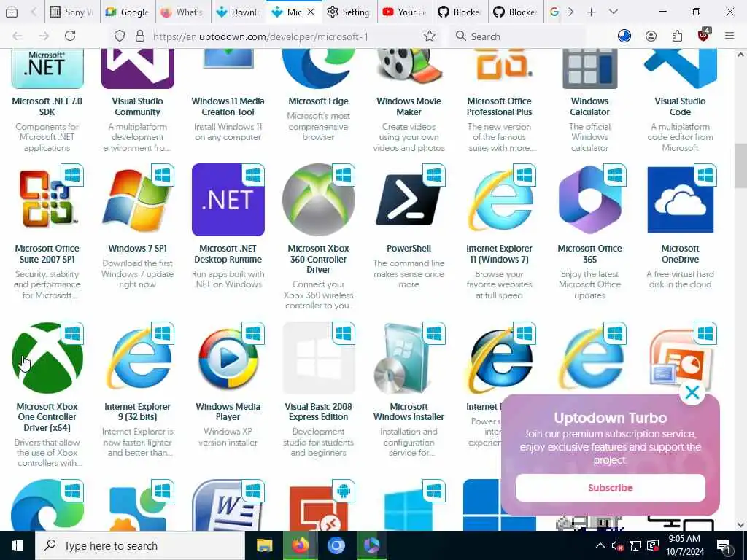Switch to the first GitHub Blocker tab
The image size is (747, 560).
coord(460,12)
